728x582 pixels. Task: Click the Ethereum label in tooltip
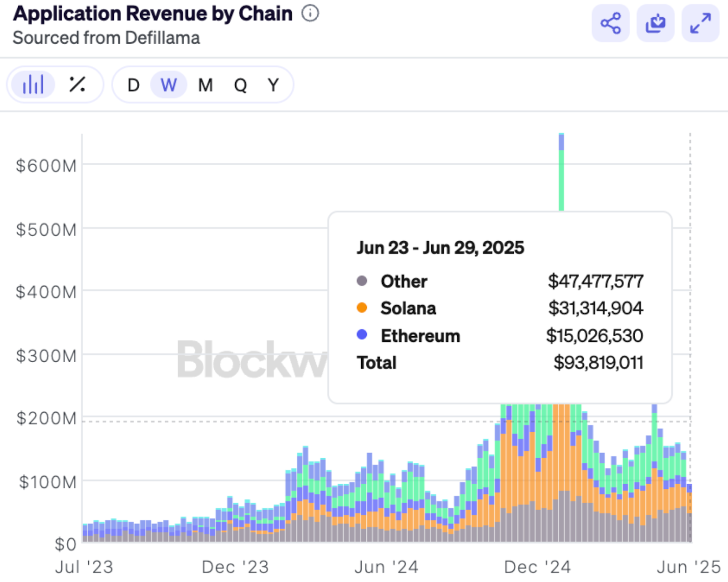tap(420, 336)
